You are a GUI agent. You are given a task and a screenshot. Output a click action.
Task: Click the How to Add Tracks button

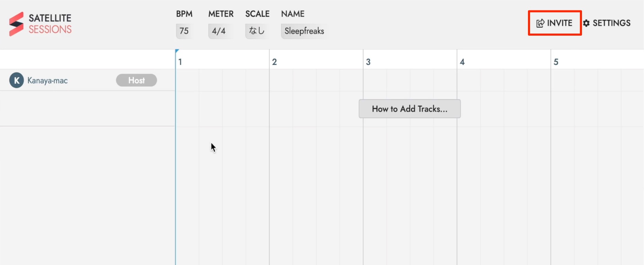click(410, 109)
